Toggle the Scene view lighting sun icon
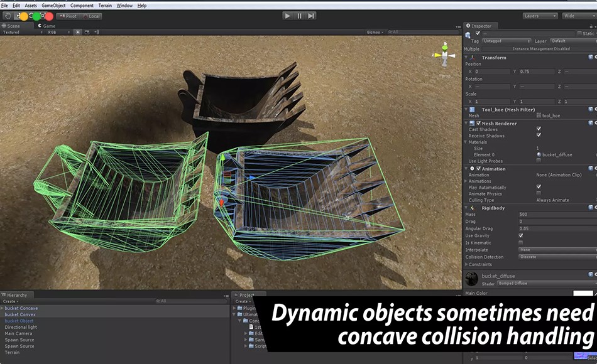The width and height of the screenshot is (597, 364). click(x=77, y=31)
